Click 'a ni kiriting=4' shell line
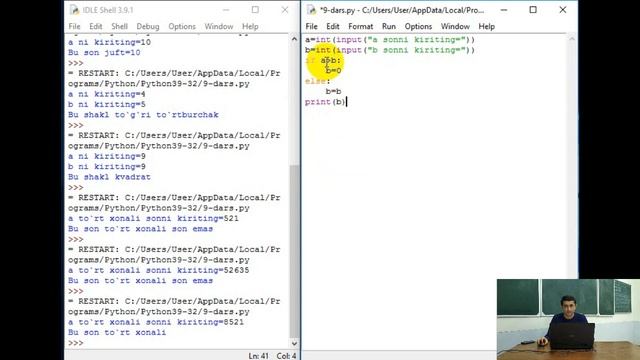Viewport: 640px width, 360px height. pos(107,94)
